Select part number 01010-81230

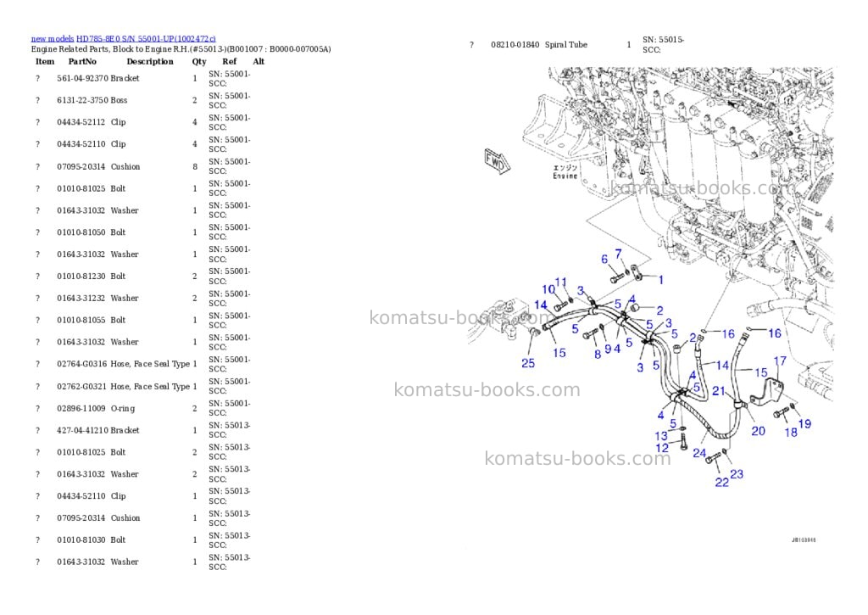[81, 276]
